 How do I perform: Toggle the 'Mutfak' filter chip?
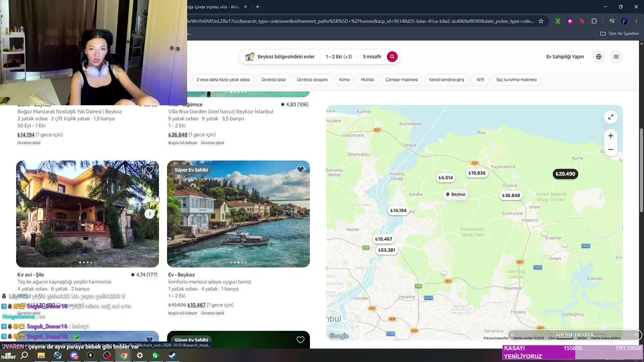(x=367, y=79)
